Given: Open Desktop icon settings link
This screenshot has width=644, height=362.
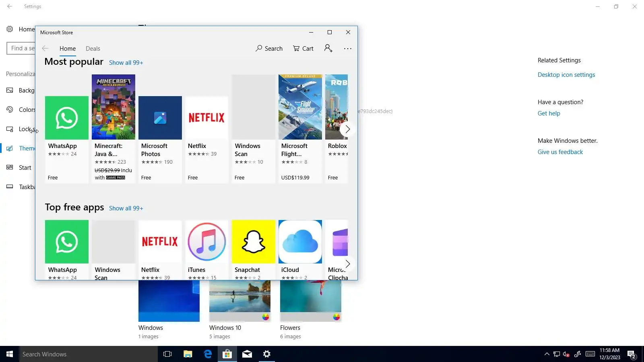Looking at the screenshot, I should [x=566, y=75].
